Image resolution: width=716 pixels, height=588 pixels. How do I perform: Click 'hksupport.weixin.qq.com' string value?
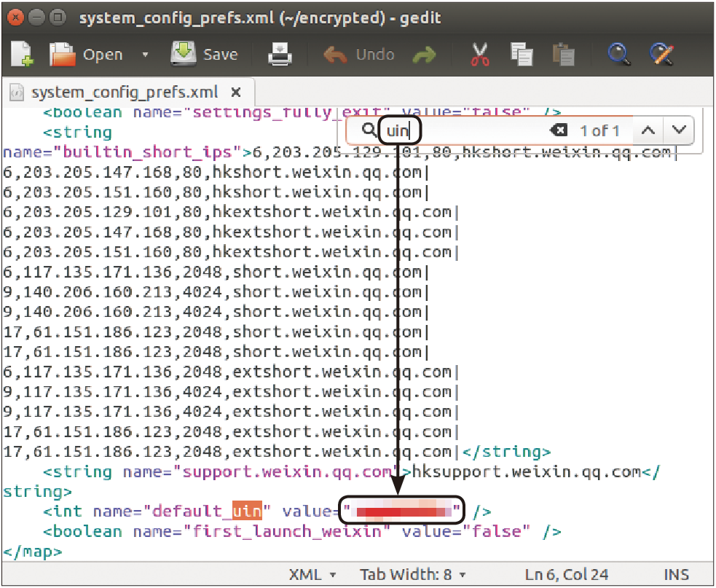point(527,471)
